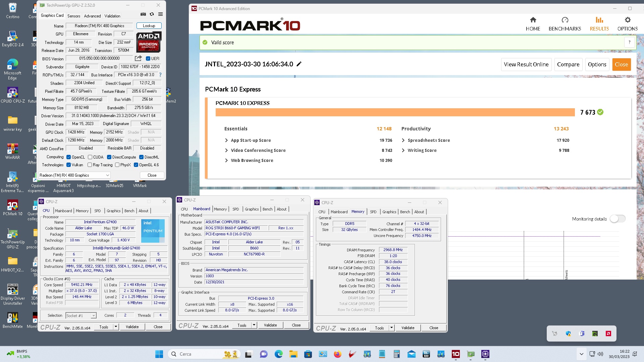Click the help question mark in Valid score bar
The image size is (644, 362).
coord(630,42)
